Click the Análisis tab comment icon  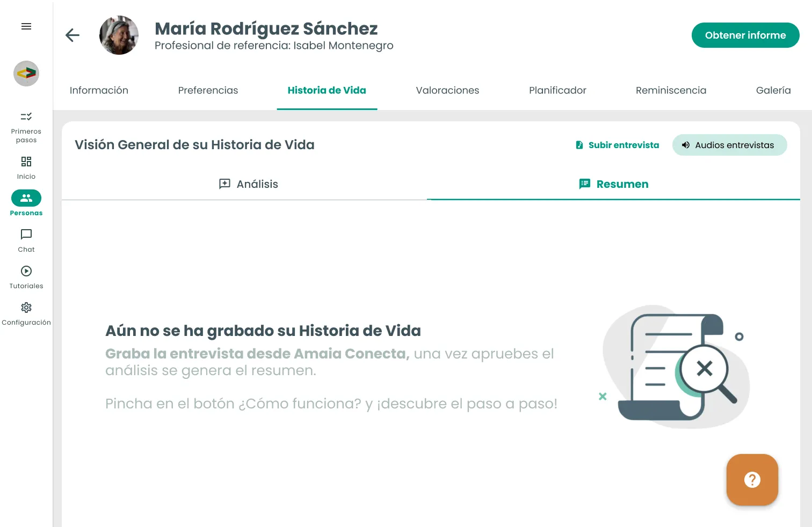[225, 184]
